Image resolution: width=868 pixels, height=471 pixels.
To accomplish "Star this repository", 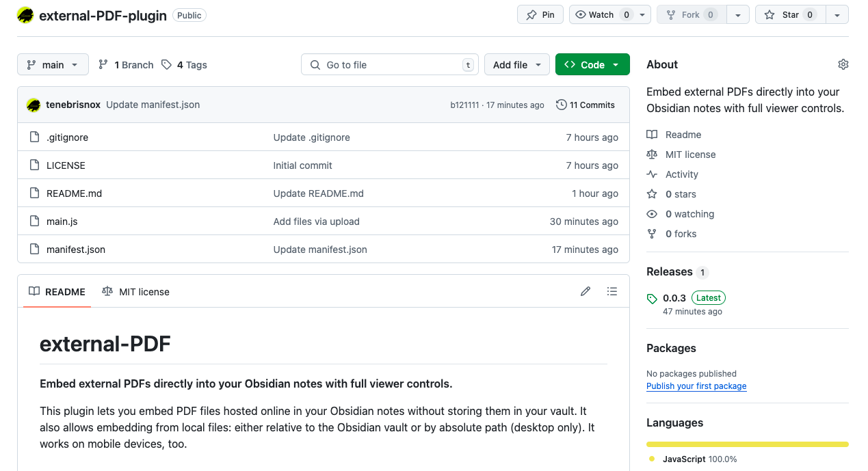I will click(790, 14).
